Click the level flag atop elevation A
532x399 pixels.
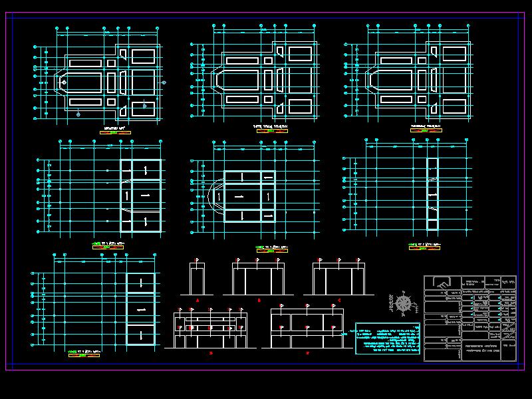pos(196,260)
